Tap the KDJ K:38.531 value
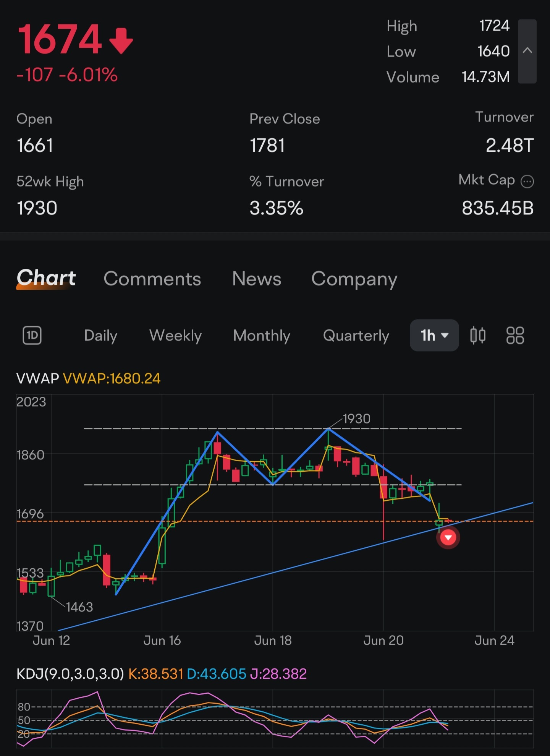This screenshot has width=550, height=756. tap(156, 674)
